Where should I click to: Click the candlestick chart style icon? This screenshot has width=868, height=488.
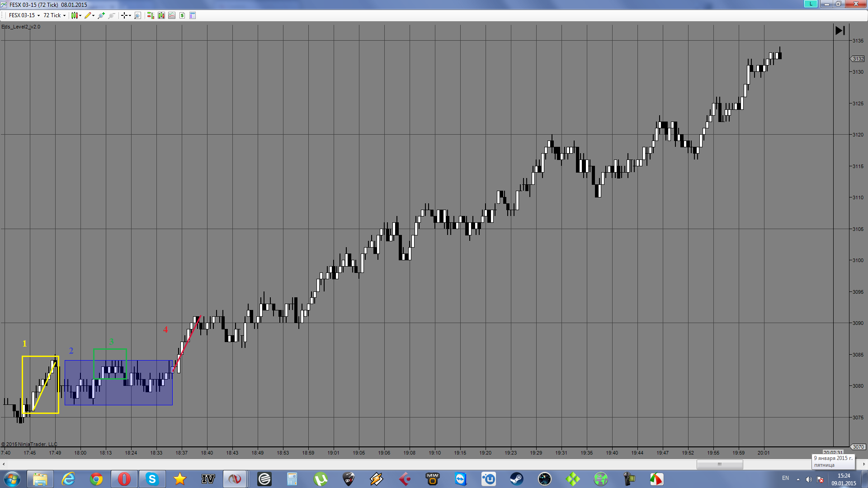pos(75,15)
